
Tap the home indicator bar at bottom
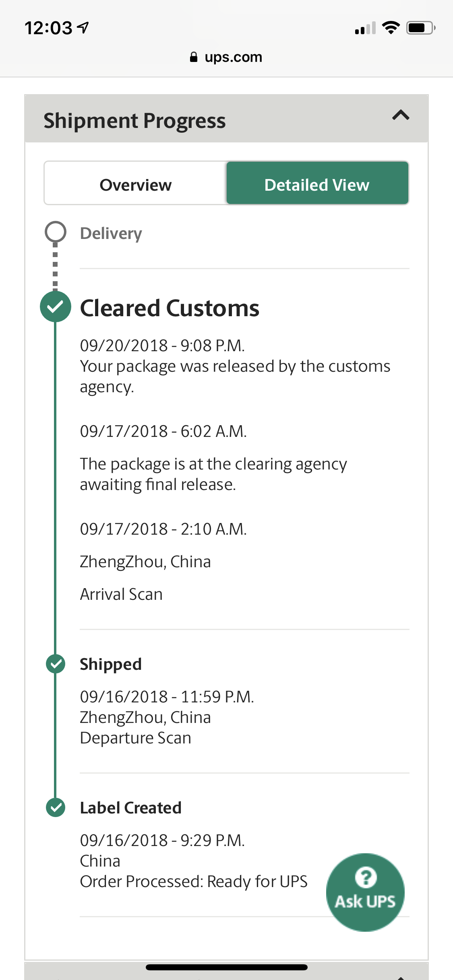(227, 967)
